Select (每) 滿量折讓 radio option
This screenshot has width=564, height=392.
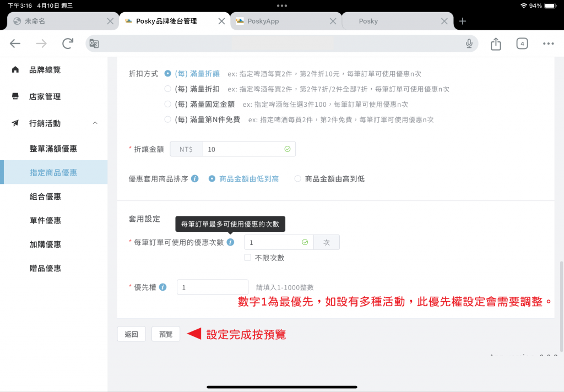pyautogui.click(x=167, y=73)
